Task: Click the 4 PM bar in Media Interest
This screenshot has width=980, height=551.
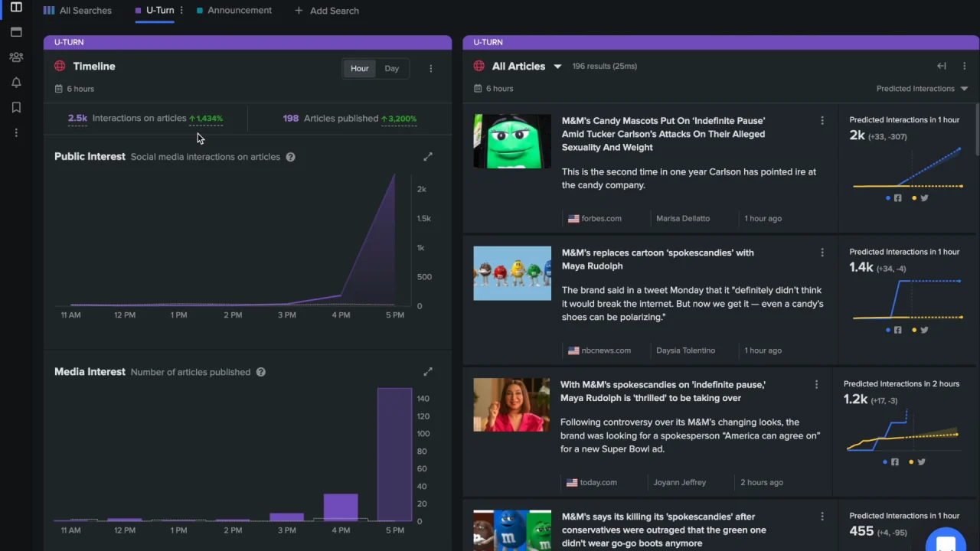Action: (341, 507)
